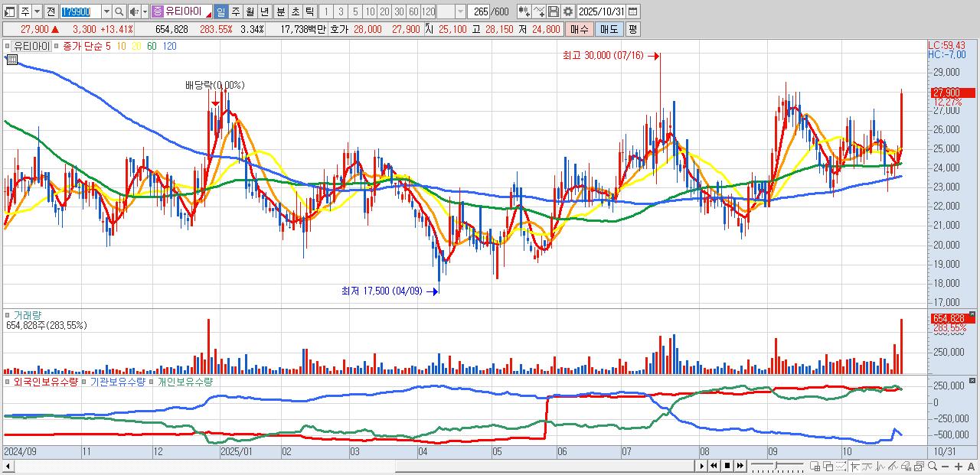Click the A text tool icon
Image resolution: width=980 pixels, height=475 pixels.
pos(971,466)
